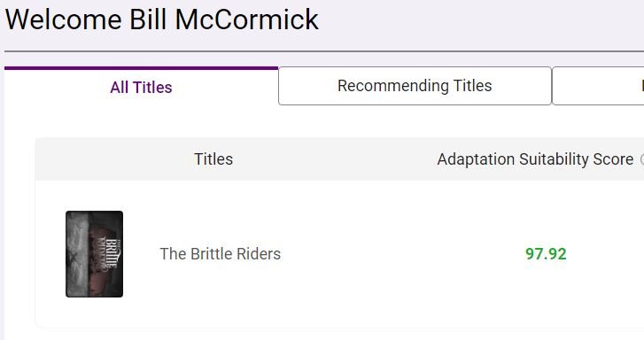Click the info icon beside Adaptation Suitability Score
Screen dimensions: 644x340
[x=642, y=159]
